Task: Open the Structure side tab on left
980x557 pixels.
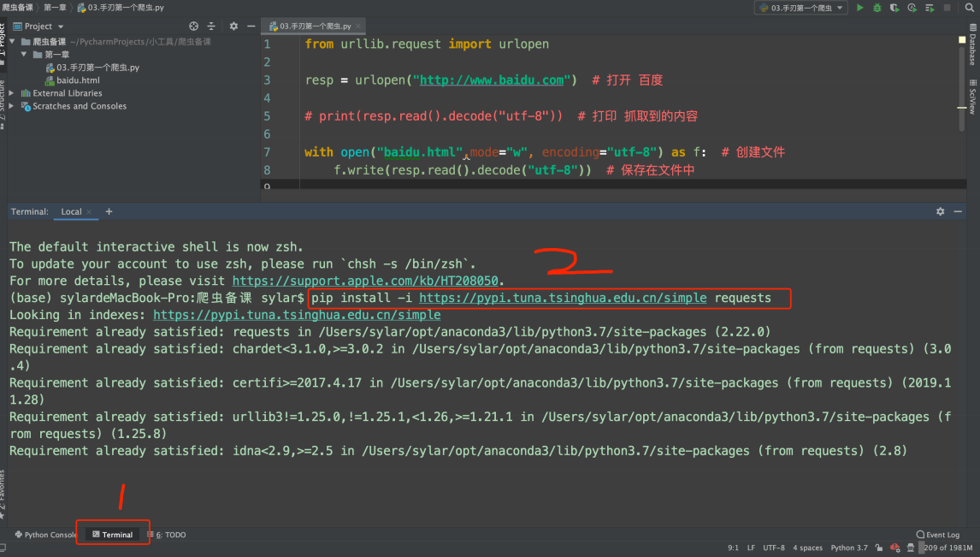Action: (x=3, y=104)
